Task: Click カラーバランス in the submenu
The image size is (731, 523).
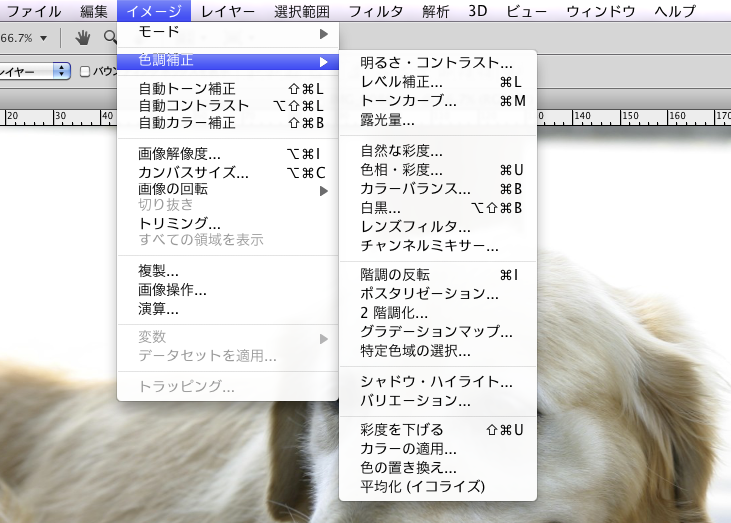Action: click(x=415, y=189)
